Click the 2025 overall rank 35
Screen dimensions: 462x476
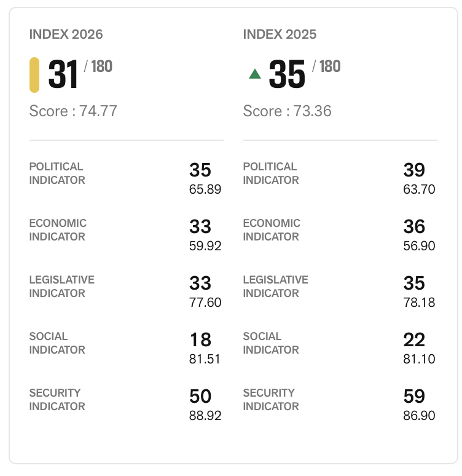pos(287,74)
